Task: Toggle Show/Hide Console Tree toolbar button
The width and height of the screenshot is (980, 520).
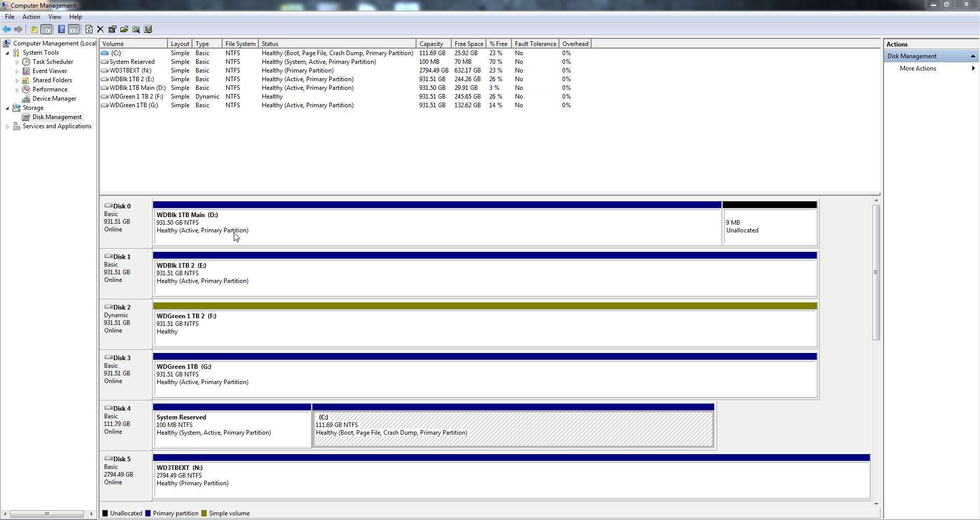Action: click(x=46, y=29)
